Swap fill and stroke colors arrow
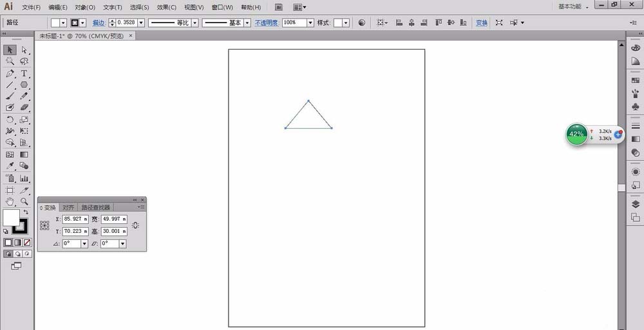Image resolution: width=644 pixels, height=330 pixels. click(26, 212)
